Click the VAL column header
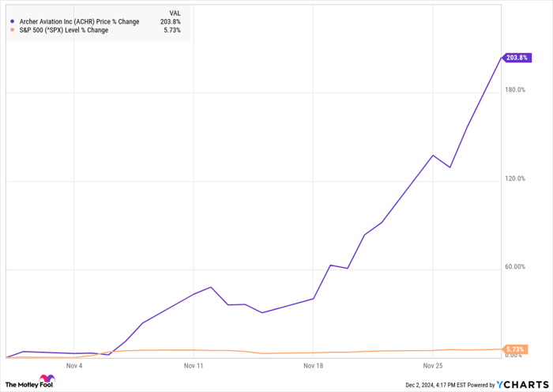Image resolution: width=553 pixels, height=392 pixels. (175, 13)
